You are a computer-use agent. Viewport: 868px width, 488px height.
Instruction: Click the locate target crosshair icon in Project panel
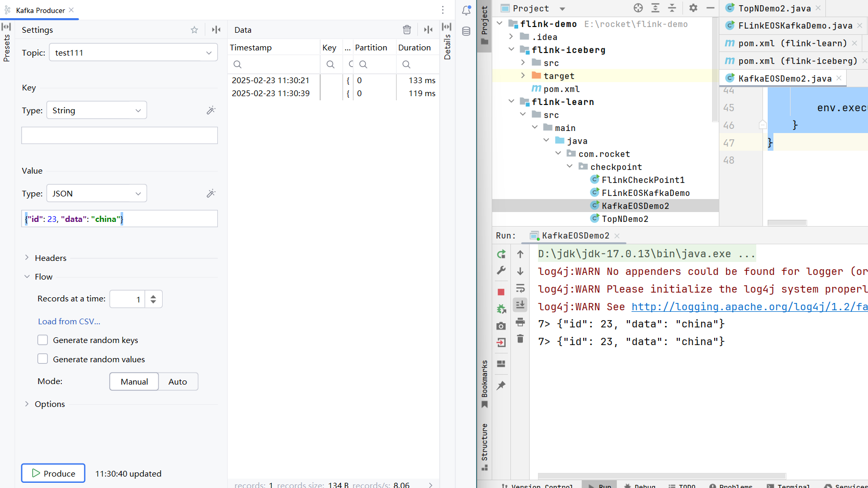(638, 8)
